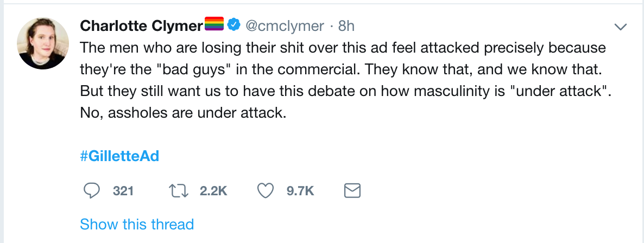Like the tweet with the heart icon
The height and width of the screenshot is (243, 644).
pyautogui.click(x=264, y=190)
